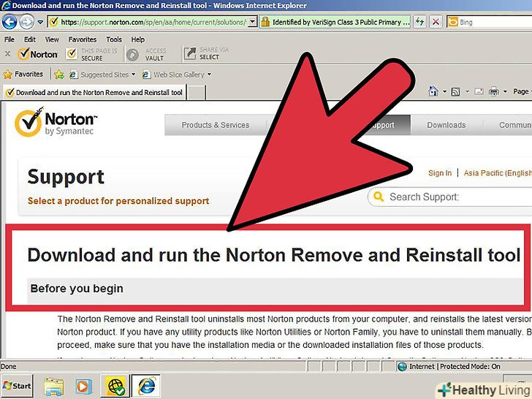
Task: Click the padlock security icon
Action: 265,22
